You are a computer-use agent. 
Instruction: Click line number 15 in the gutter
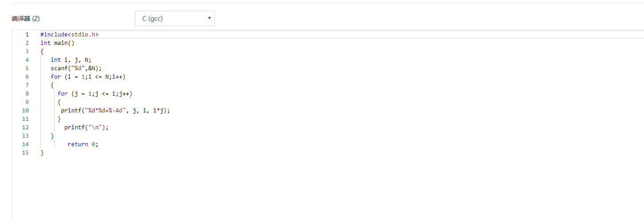(25, 153)
